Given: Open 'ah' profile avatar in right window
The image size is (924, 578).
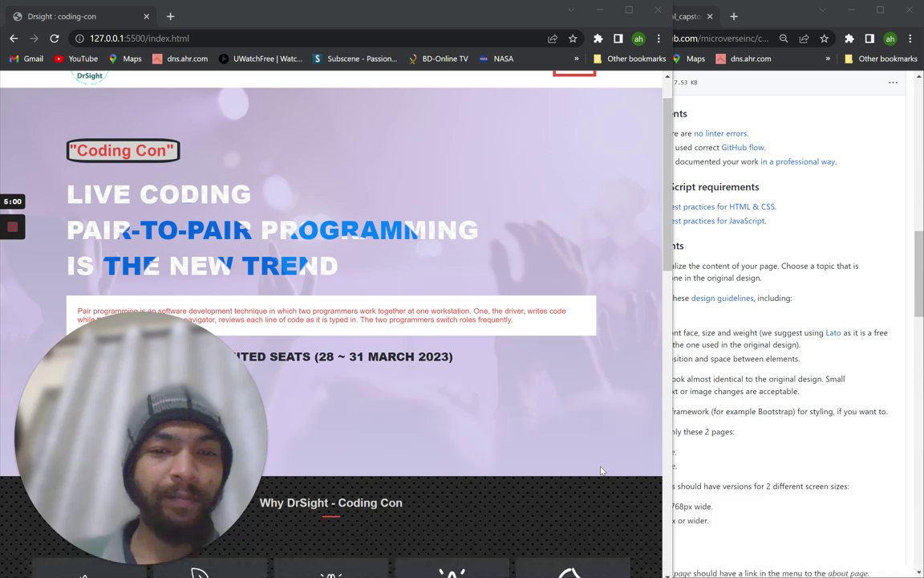Looking at the screenshot, I should tap(890, 39).
